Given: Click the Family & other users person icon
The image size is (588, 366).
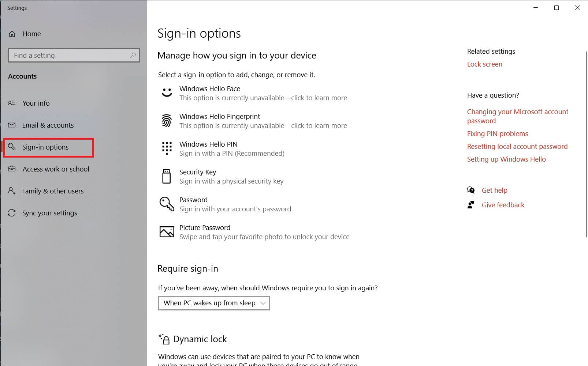Looking at the screenshot, I should click(x=12, y=191).
